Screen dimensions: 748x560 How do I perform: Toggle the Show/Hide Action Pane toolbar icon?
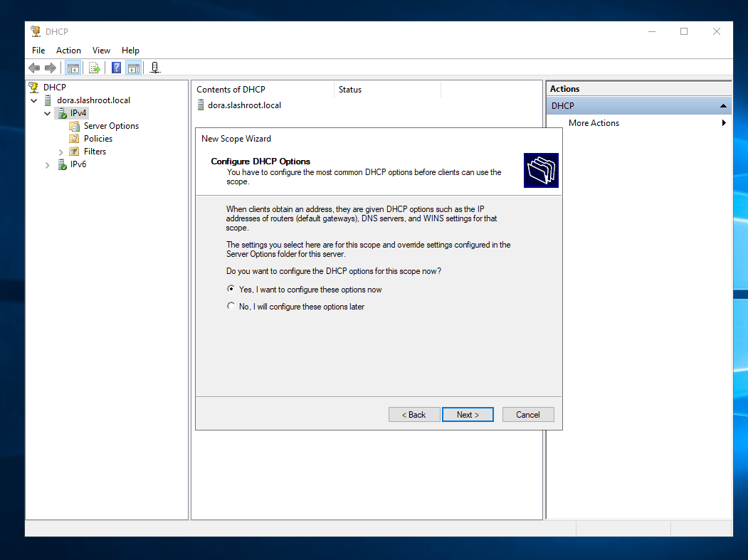(x=133, y=68)
